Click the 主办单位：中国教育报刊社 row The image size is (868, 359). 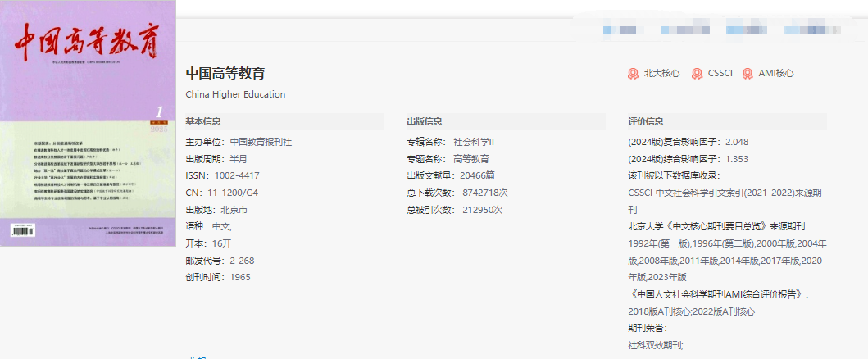[239, 142]
